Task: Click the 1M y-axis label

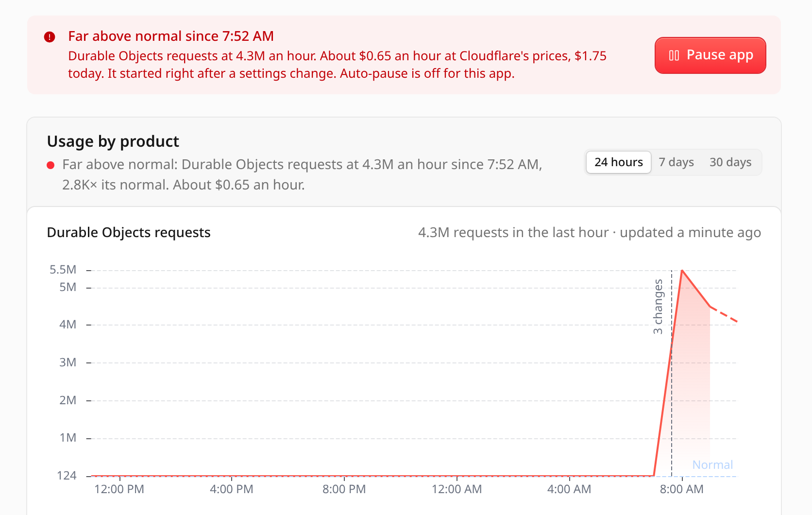Action: tap(68, 438)
